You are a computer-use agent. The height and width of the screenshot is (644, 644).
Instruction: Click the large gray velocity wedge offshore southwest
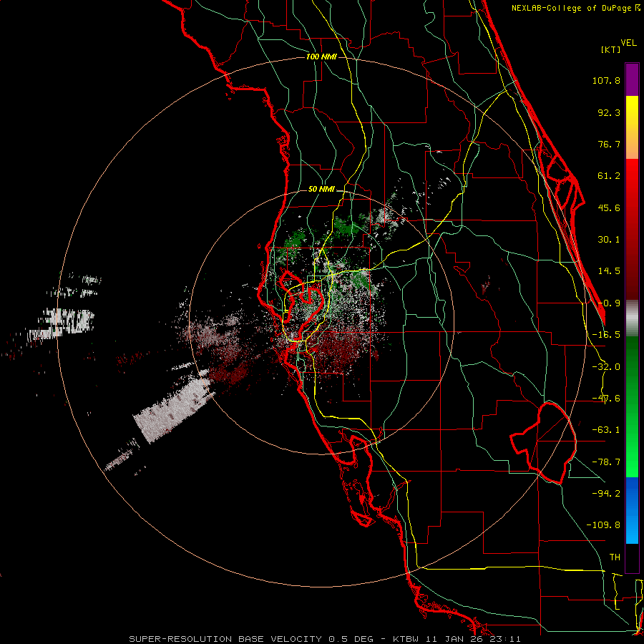(172, 409)
